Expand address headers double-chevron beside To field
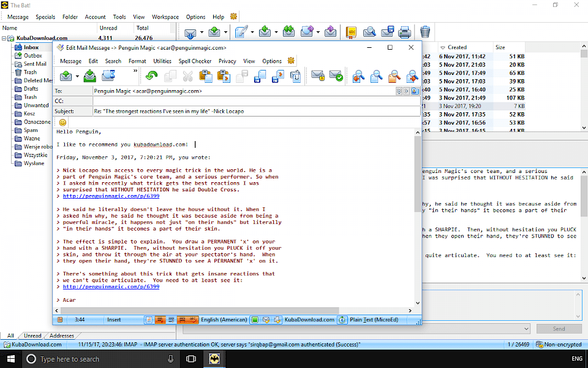Screen dimensions: 588x368 click(399, 91)
